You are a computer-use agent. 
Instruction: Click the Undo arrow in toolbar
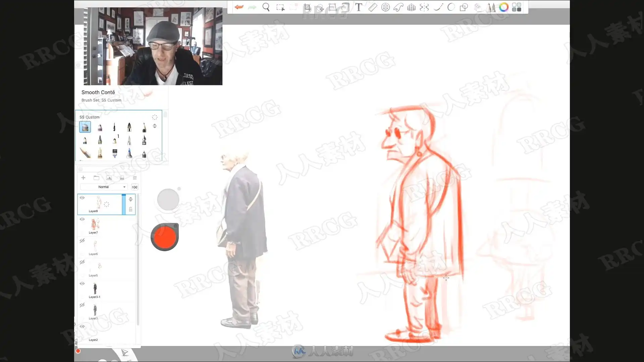pyautogui.click(x=239, y=7)
